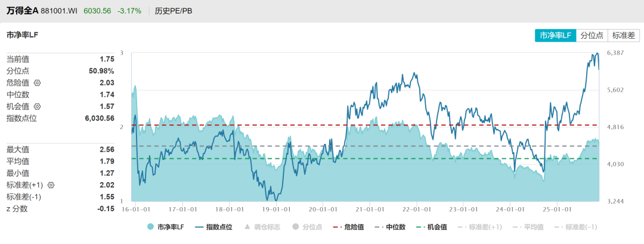Select the 市净率LF tab button

[x=555, y=36]
